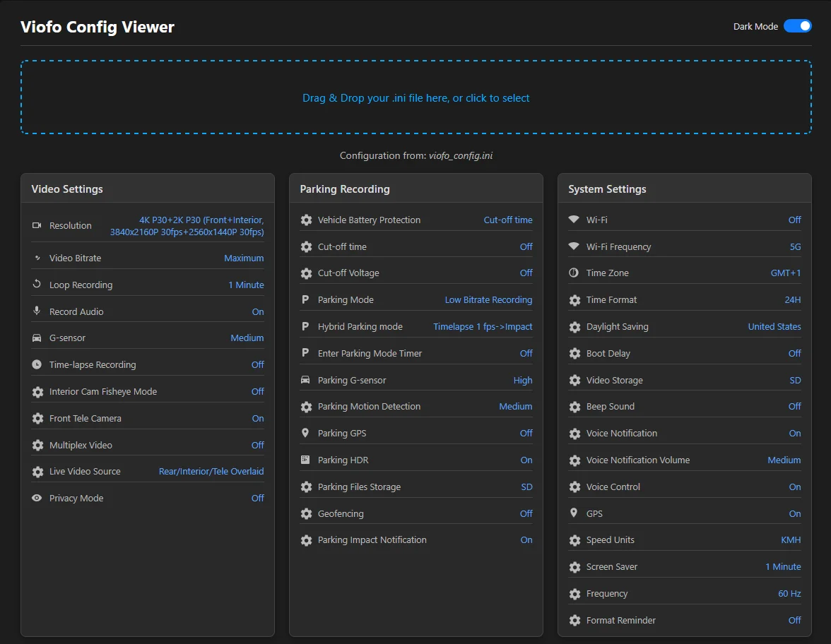Click the gear icon beside Interior Cam Fisheye Mode
Screen dimensions: 831x644
(37, 392)
